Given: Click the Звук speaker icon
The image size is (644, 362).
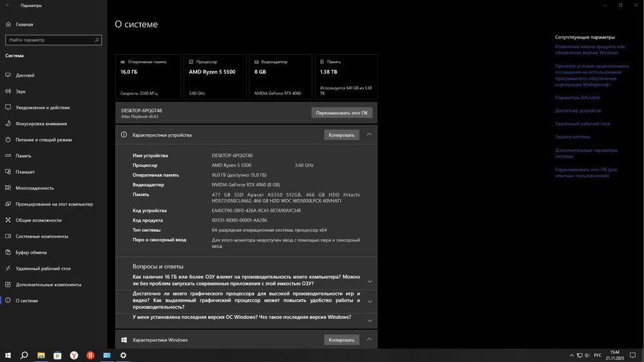Looking at the screenshot, I should tap(8, 91).
